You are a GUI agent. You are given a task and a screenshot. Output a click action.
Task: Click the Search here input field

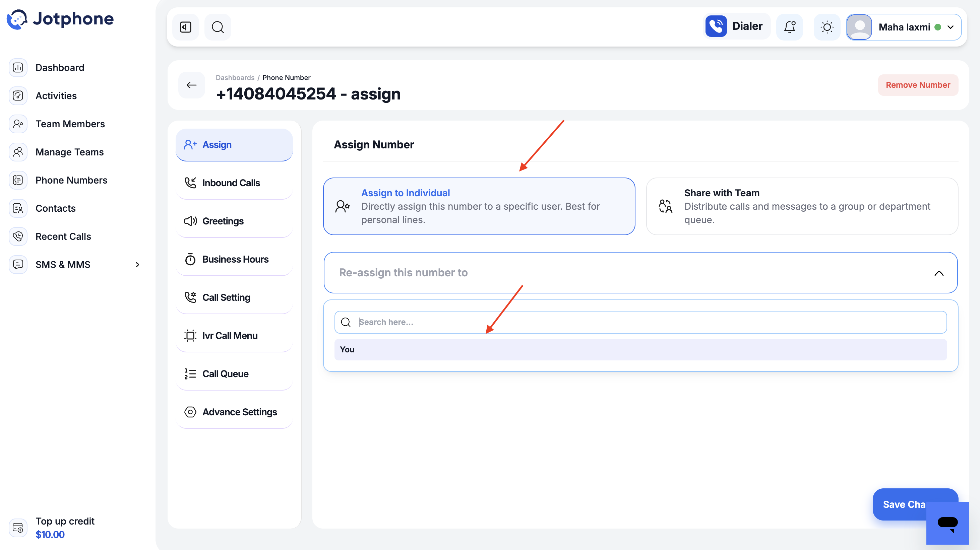click(640, 322)
